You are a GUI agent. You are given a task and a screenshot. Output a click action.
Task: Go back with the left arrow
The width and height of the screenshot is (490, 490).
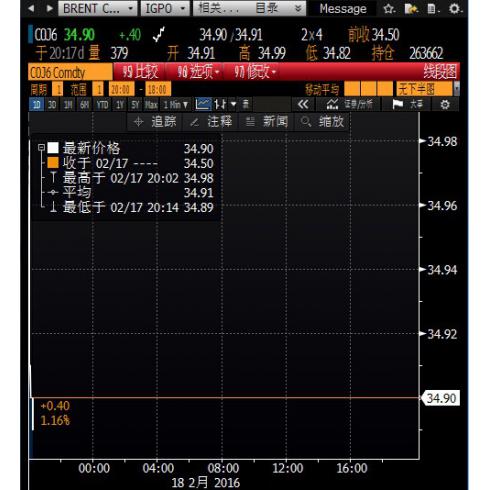(x=31, y=8)
